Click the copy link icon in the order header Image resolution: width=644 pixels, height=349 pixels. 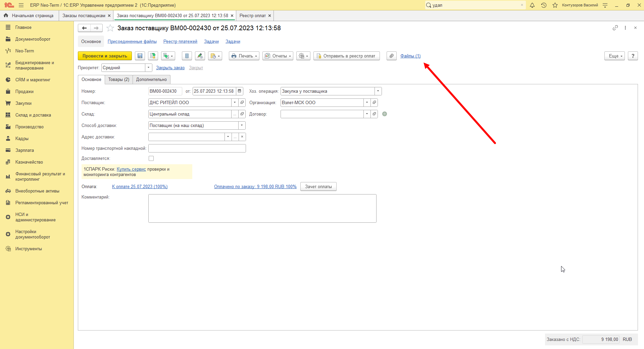tap(615, 28)
